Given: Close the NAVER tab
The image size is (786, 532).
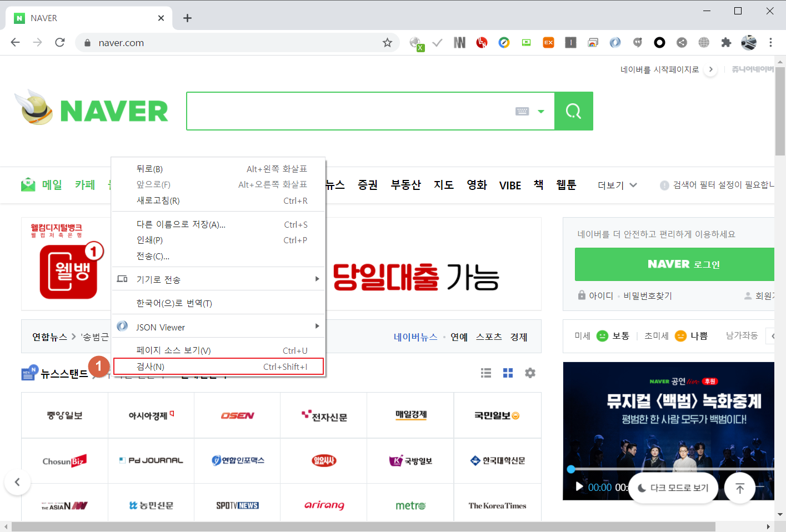Looking at the screenshot, I should coord(161,18).
